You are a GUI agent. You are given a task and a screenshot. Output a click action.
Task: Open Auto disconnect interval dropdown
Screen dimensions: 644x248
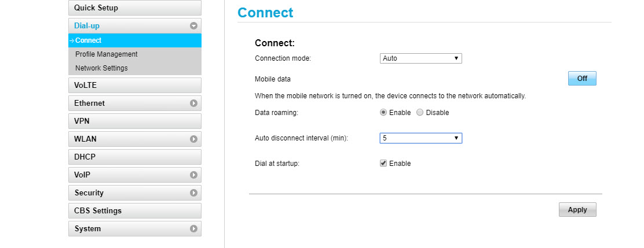pyautogui.click(x=420, y=138)
